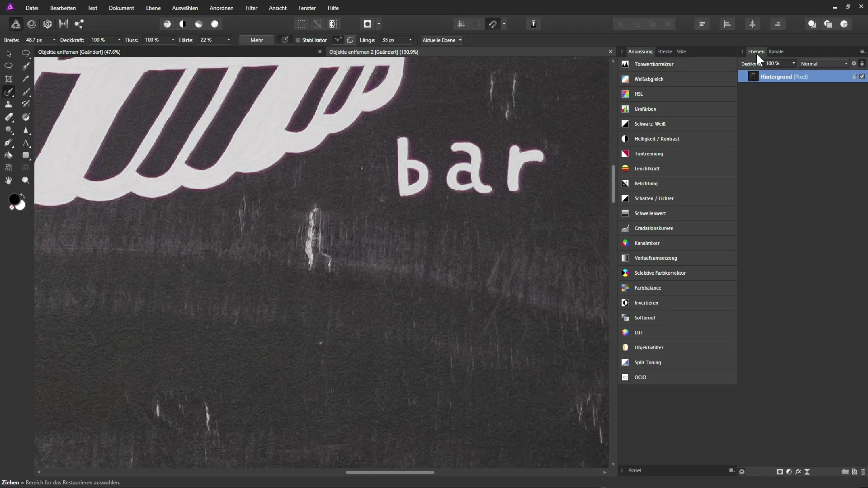Image resolution: width=868 pixels, height=488 pixels.
Task: Click the foreground black color swatch
Action: click(x=14, y=199)
